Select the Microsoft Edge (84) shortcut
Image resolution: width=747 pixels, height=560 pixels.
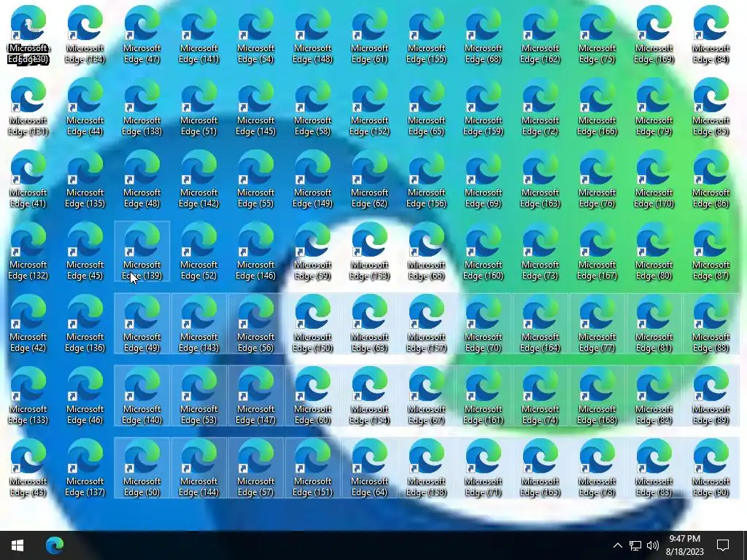(x=711, y=34)
